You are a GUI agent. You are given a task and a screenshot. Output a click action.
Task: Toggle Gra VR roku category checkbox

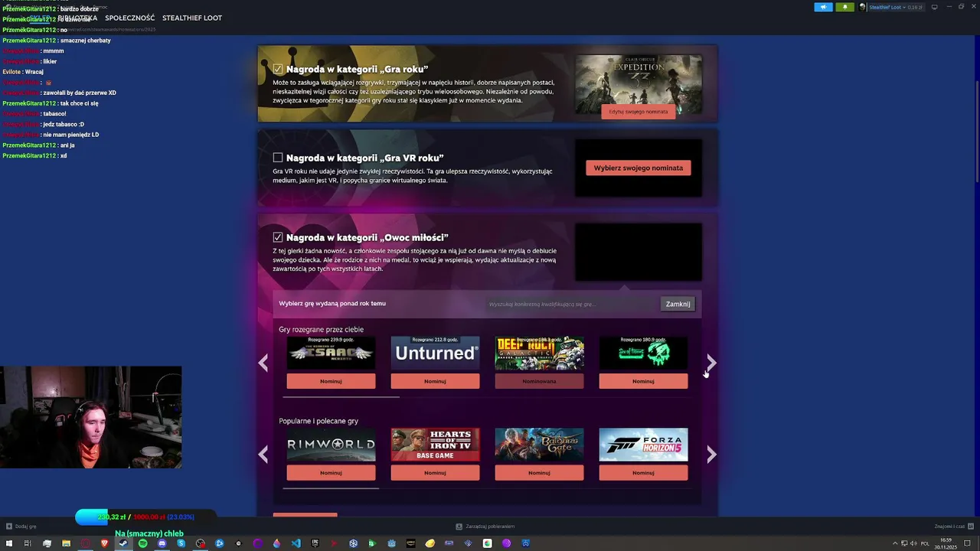[x=278, y=158]
